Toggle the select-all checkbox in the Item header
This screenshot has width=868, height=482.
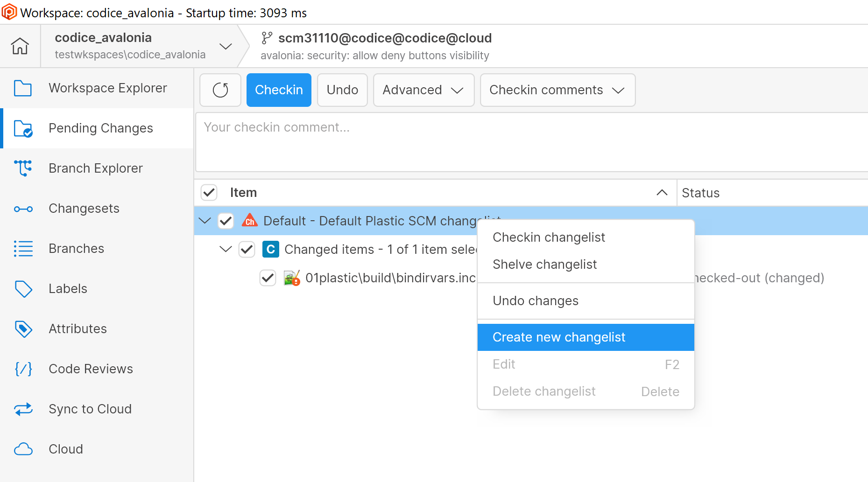[209, 192]
